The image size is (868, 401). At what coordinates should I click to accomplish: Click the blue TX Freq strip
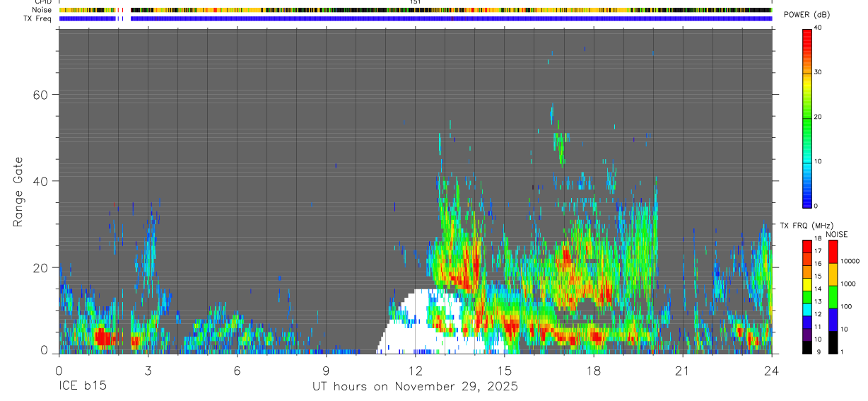point(416,18)
